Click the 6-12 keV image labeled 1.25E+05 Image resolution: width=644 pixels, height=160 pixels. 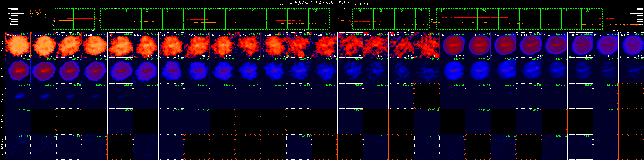(x=631, y=70)
